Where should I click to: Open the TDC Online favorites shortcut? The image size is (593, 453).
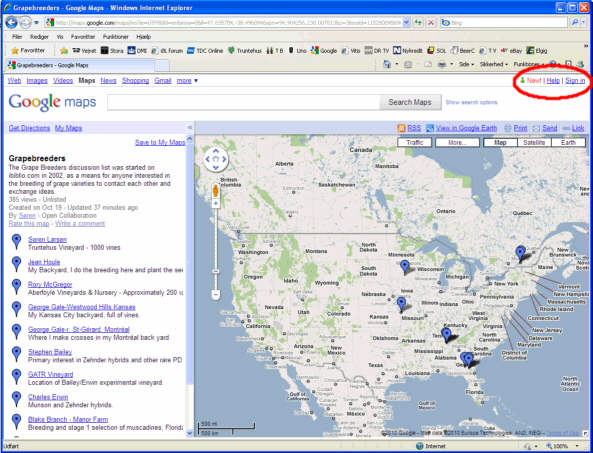tap(205, 50)
